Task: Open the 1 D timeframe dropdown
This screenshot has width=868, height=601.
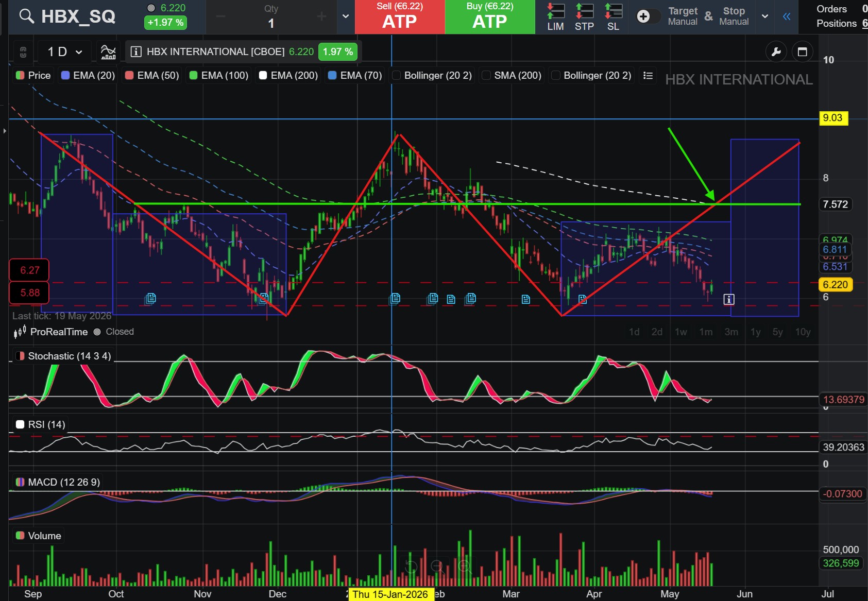Action: point(65,51)
